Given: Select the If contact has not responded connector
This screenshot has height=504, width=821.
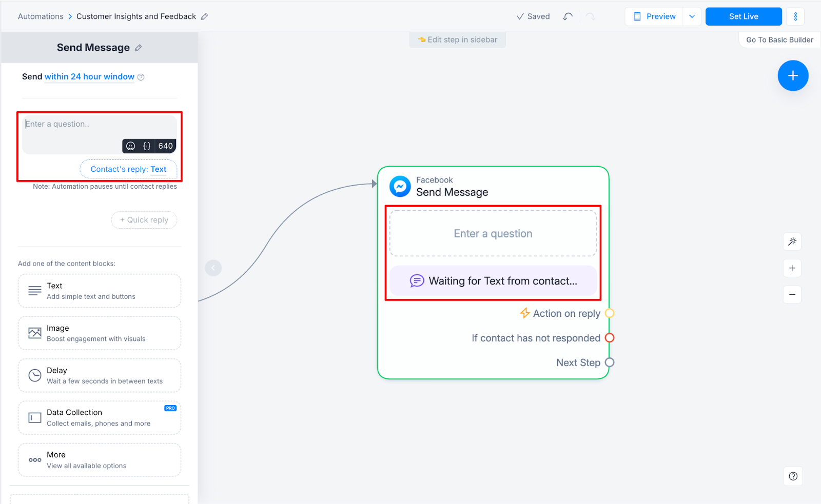Looking at the screenshot, I should [610, 338].
